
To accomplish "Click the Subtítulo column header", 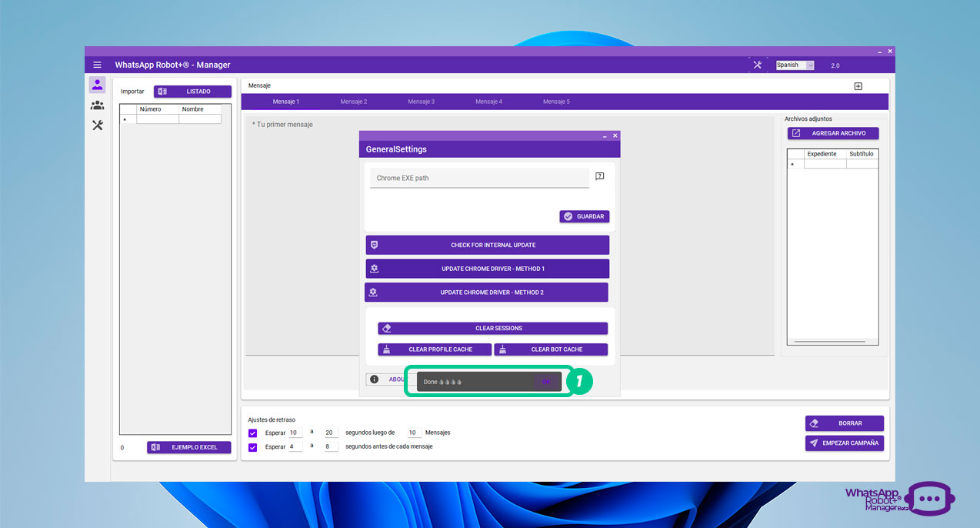I will click(x=862, y=154).
